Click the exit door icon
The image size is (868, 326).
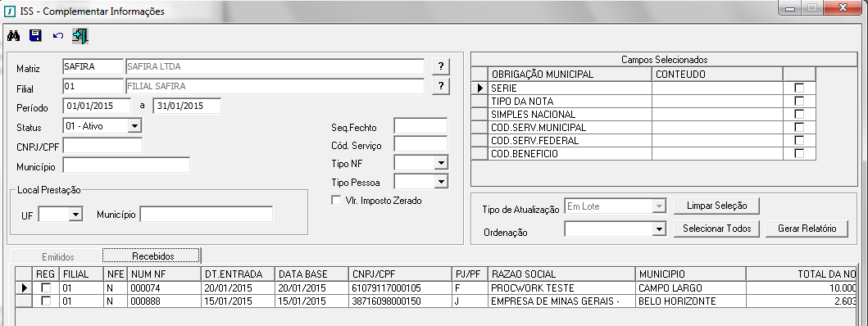coord(80,36)
